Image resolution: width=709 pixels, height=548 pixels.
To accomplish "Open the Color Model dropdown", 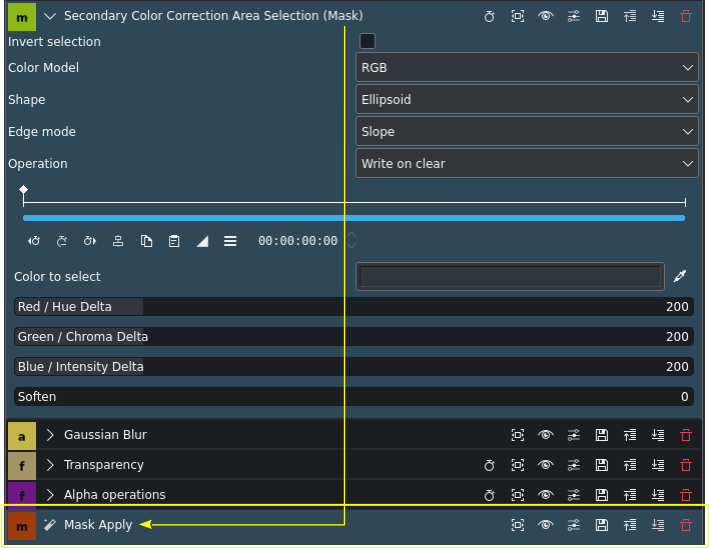I will click(x=527, y=67).
